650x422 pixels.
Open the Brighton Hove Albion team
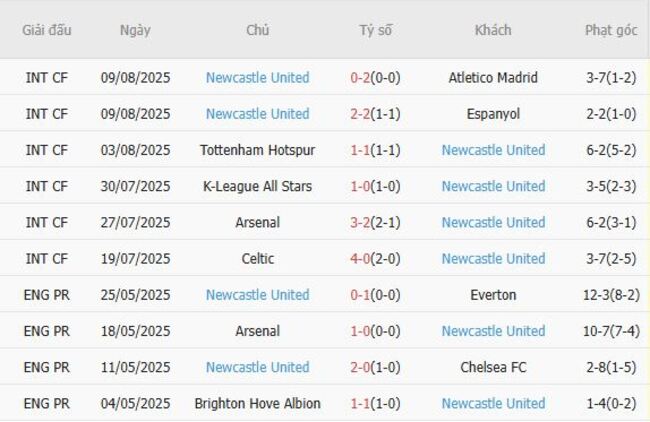click(257, 404)
